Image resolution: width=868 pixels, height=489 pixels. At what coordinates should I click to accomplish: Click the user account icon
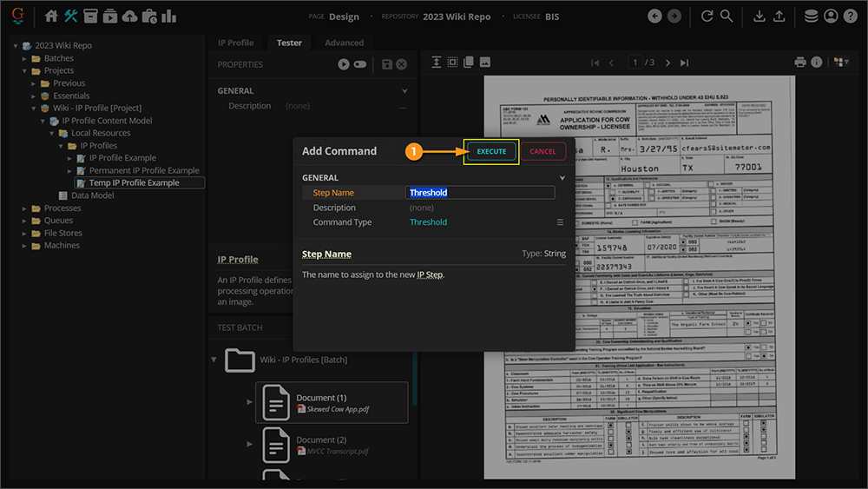pos(832,17)
